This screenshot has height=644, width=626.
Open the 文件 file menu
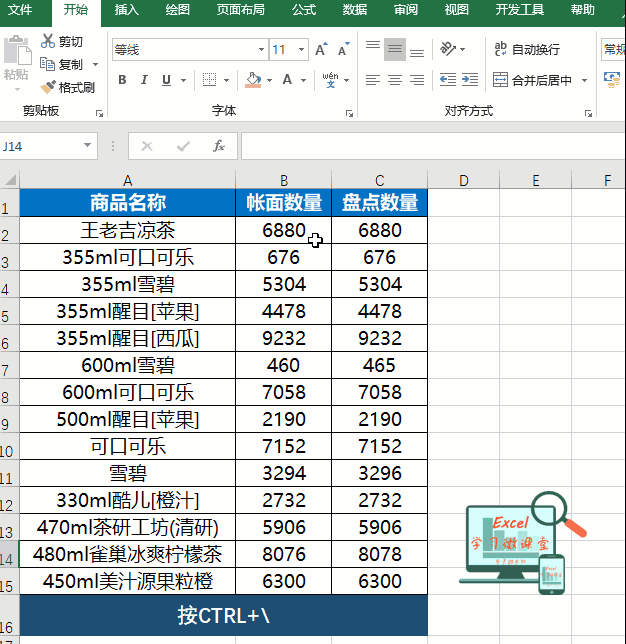(x=20, y=9)
